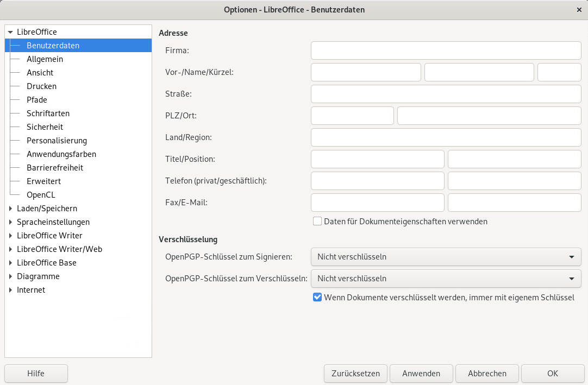
Task: Click the Hilfe button
Action: [x=36, y=374]
